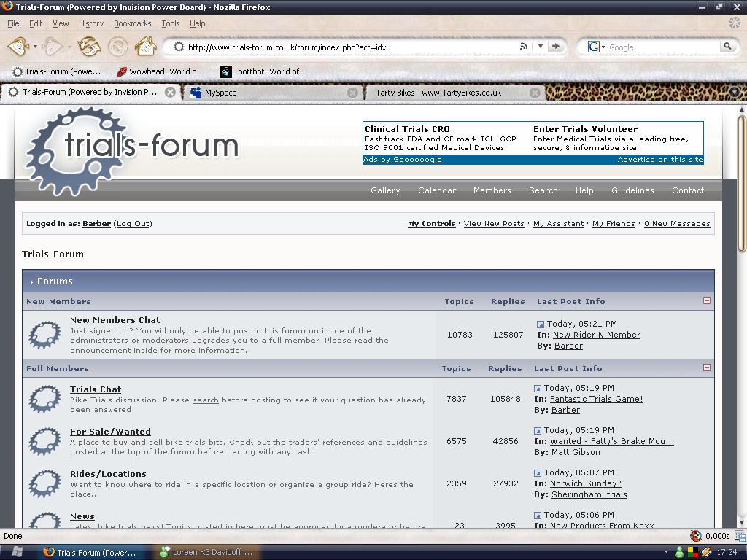The image size is (747, 560).
Task: Click the New Members Chat sprocket icon
Action: [x=44, y=335]
